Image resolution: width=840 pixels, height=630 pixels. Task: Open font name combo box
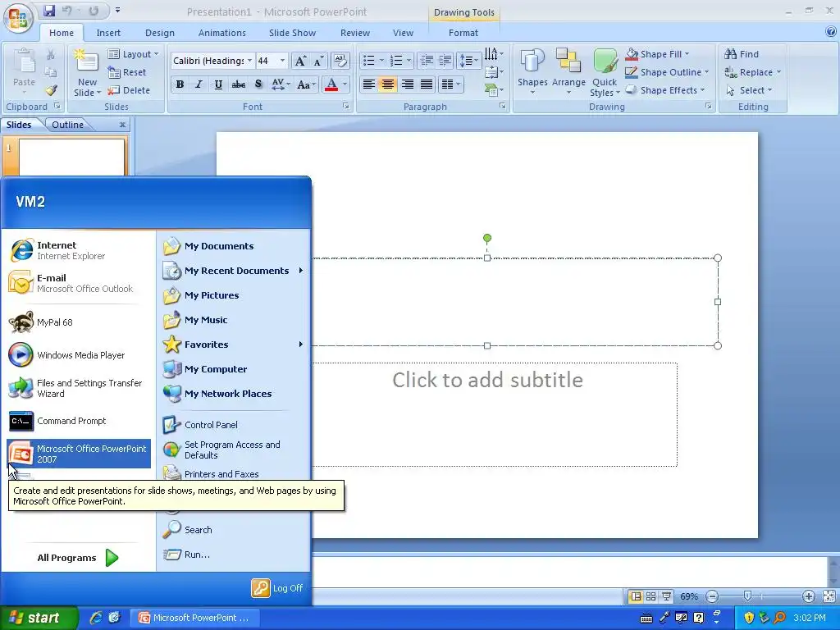212,61
